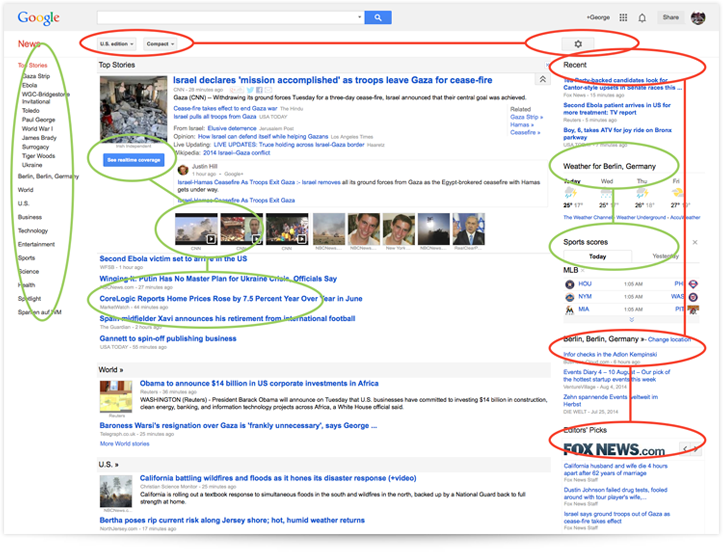The image size is (723, 552).
Task: Open 2014 Israel-Gaza conflict Wikipedia link
Action: pyautogui.click(x=237, y=153)
